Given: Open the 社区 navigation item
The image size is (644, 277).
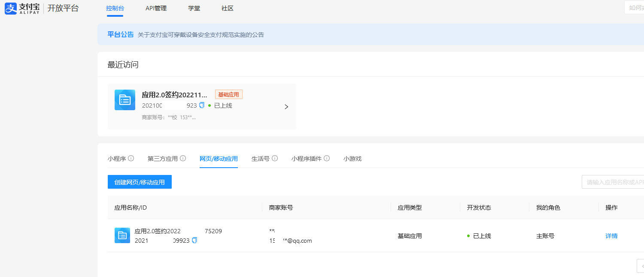Looking at the screenshot, I should click(x=228, y=8).
